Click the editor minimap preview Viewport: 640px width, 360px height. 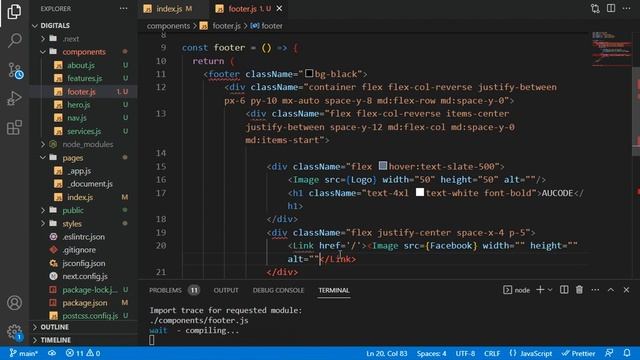[x=611, y=49]
